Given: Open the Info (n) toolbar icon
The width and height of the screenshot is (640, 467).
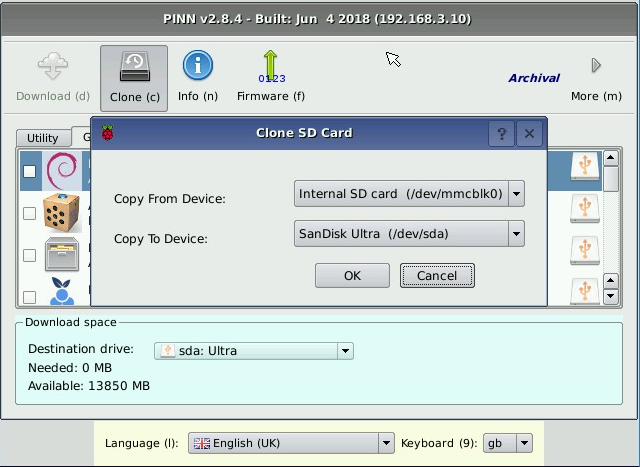Looking at the screenshot, I should point(198,65).
